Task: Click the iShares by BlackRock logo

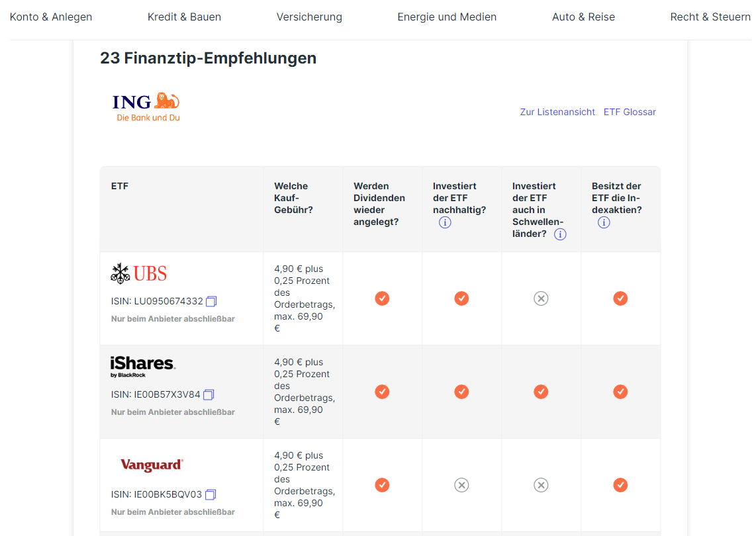Action: (142, 367)
